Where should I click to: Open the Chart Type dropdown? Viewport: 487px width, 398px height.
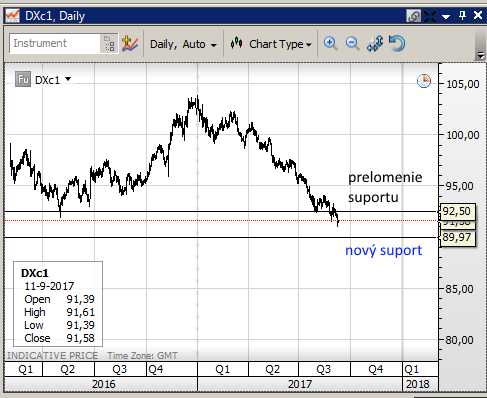[271, 44]
